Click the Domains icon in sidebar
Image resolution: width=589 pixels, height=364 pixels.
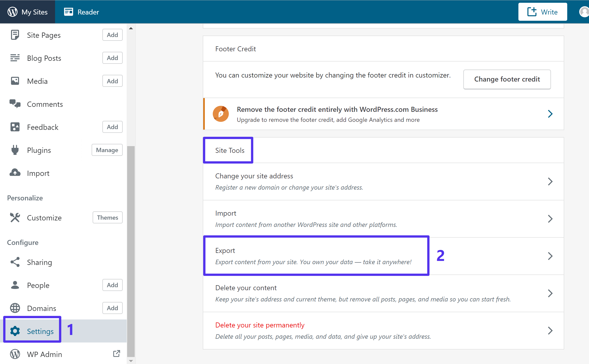click(15, 308)
